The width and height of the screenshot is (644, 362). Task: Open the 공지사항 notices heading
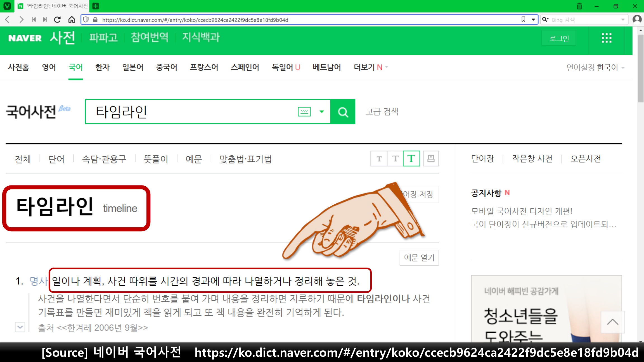[486, 193]
